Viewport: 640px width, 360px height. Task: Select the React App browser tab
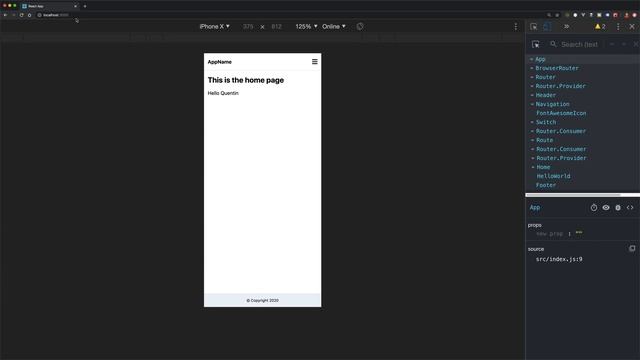point(49,6)
